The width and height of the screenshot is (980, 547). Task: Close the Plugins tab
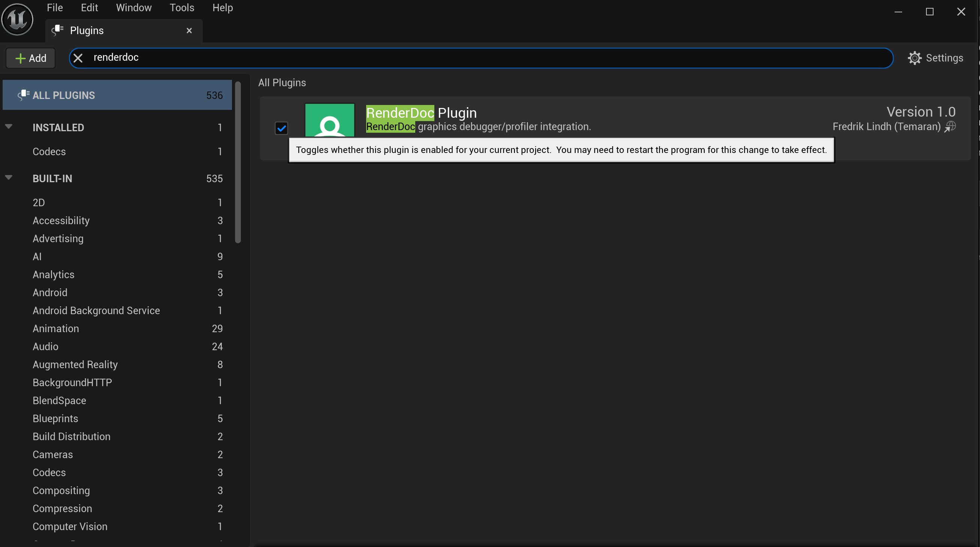189,30
